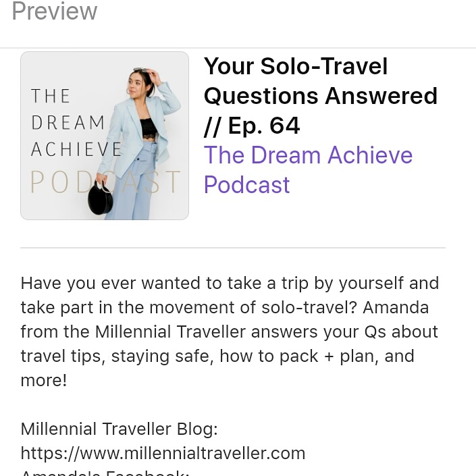
Task: Click the word 'Podcast' in purple link
Action: tap(247, 185)
